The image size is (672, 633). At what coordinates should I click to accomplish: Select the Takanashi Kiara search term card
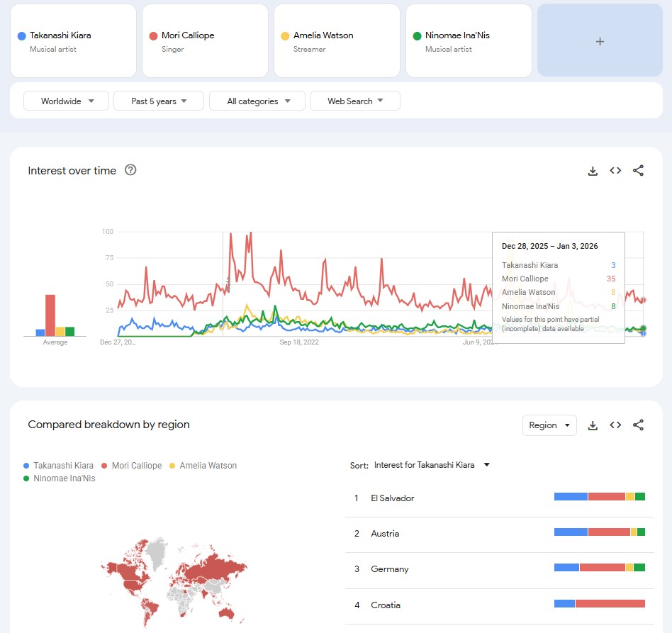click(x=73, y=41)
